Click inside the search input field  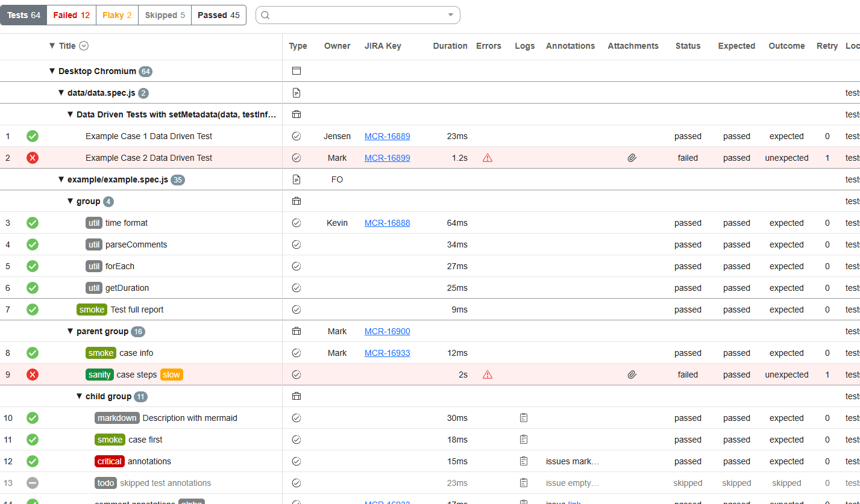[350, 15]
